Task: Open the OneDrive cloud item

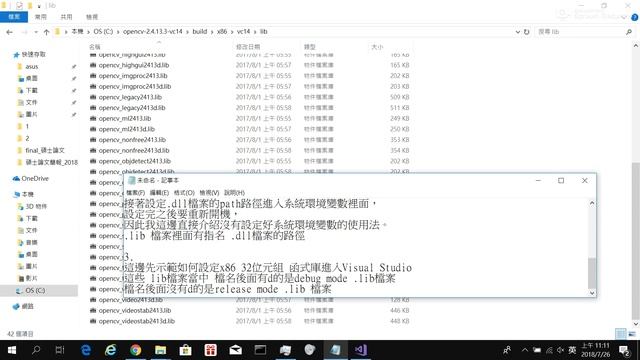Action: coord(31,178)
